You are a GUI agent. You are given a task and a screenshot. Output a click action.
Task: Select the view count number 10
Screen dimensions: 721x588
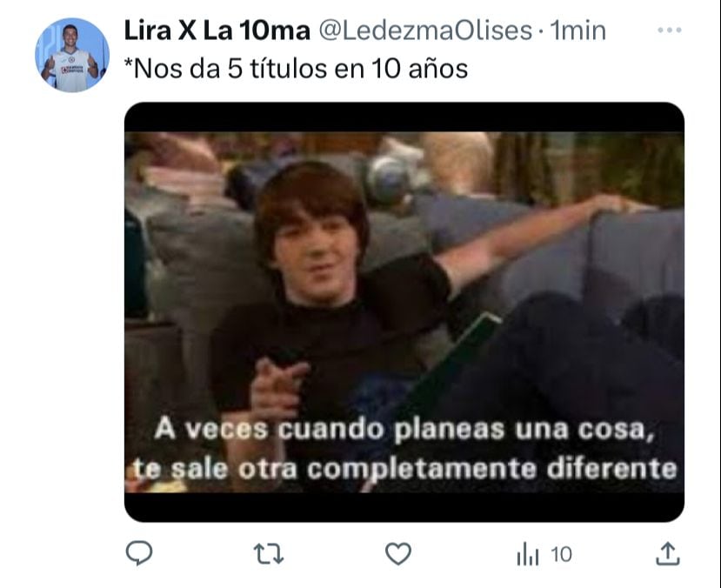[x=561, y=554]
